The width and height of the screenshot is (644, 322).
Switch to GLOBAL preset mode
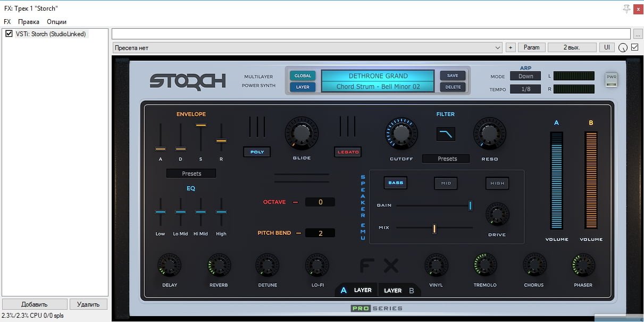[303, 76]
